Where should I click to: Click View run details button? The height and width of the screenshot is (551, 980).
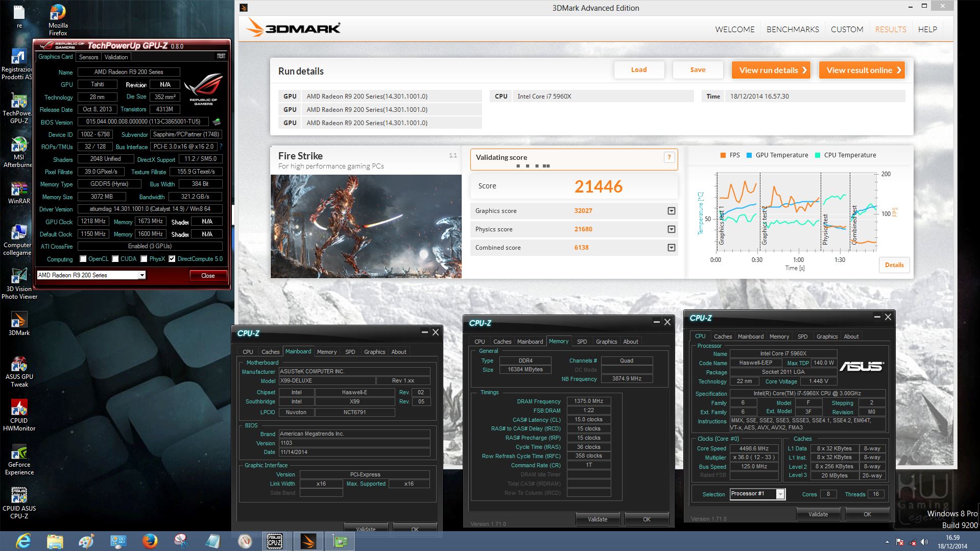[x=771, y=70]
